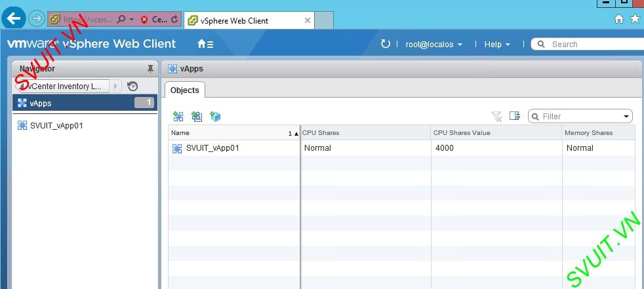Go back to vCenter Inventory Lists
Screen dimensions: 644x289
[x=62, y=87]
